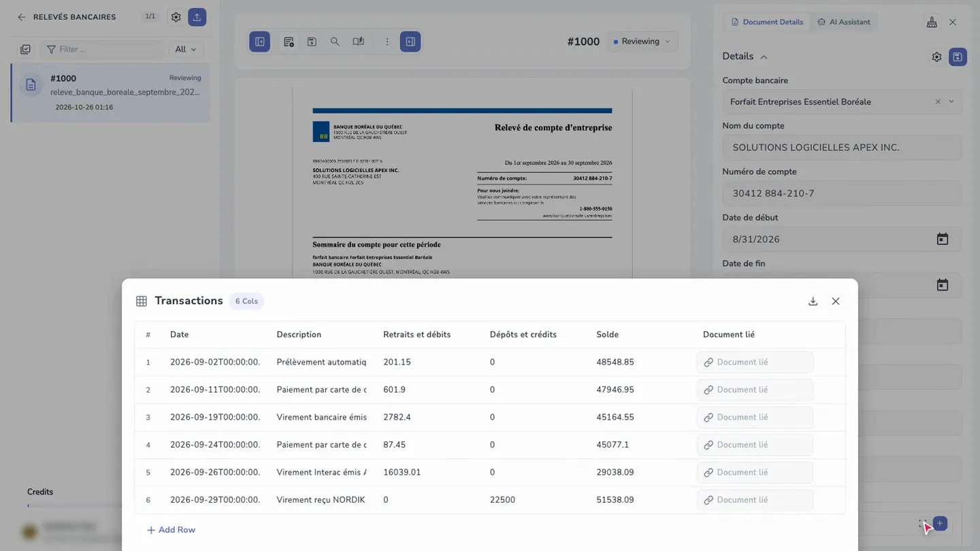
Task: Click the deposit amount 22500
Action: tap(502, 500)
